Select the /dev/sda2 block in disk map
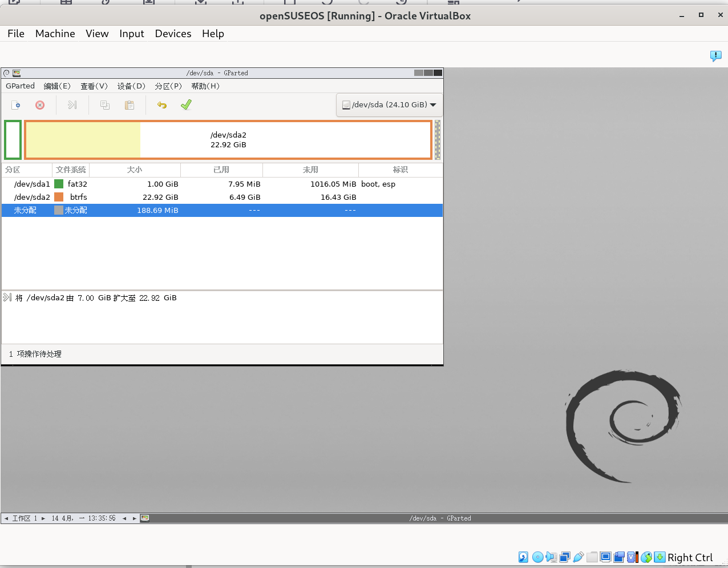Screen dimensions: 728x568 (x=228, y=140)
